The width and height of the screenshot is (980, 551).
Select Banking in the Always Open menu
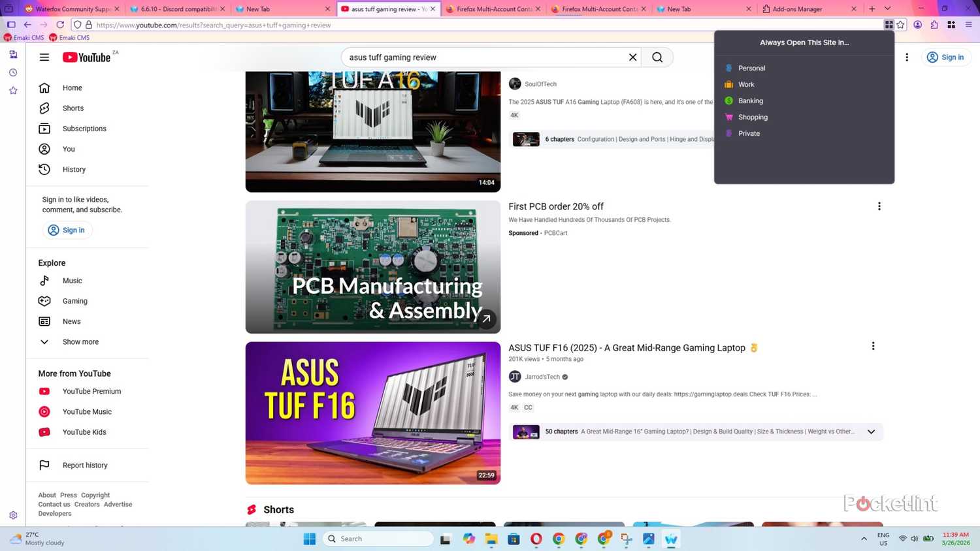coord(750,101)
